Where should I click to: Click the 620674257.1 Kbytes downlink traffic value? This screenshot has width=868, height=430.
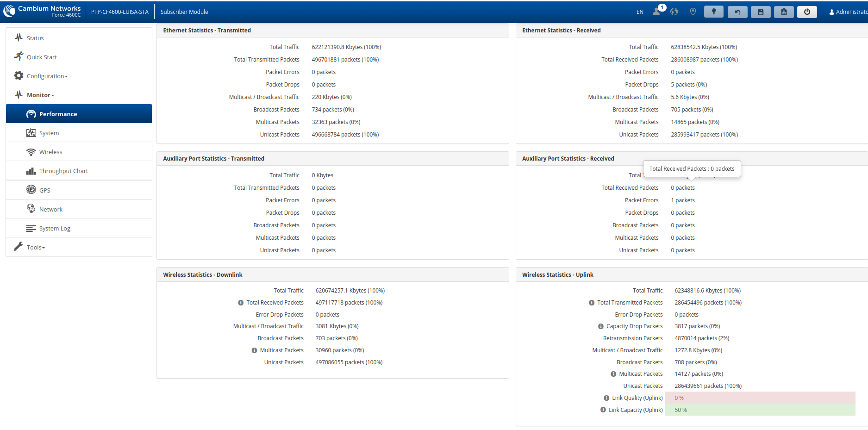(350, 291)
